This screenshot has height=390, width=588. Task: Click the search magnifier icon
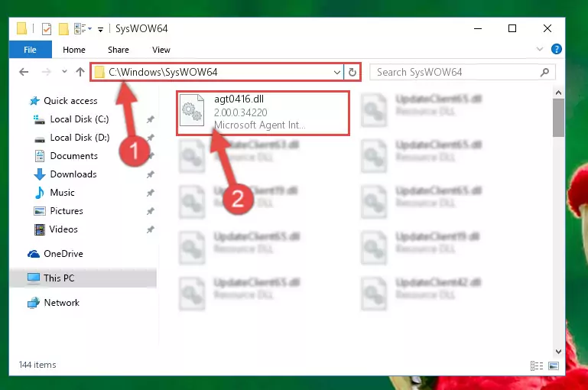tap(544, 72)
